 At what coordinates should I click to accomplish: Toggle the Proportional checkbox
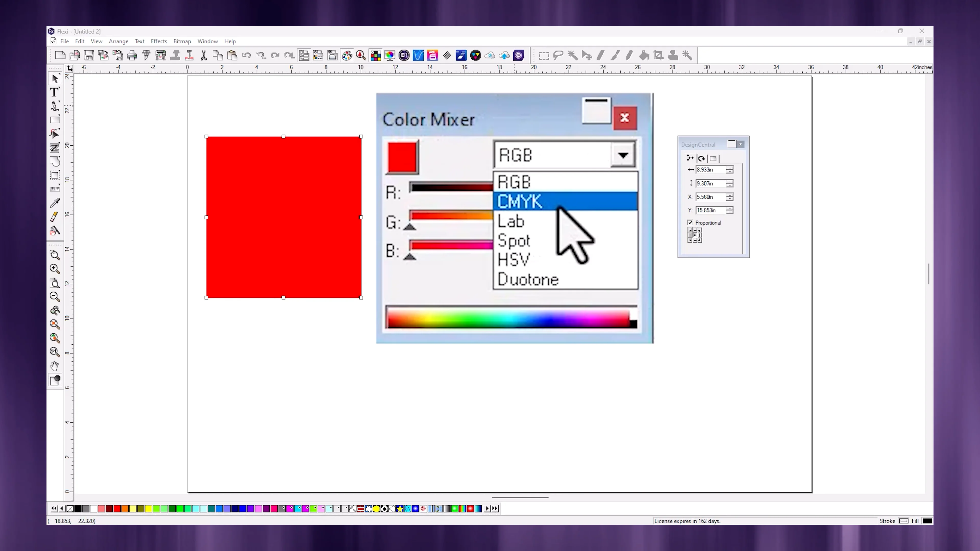click(x=690, y=222)
